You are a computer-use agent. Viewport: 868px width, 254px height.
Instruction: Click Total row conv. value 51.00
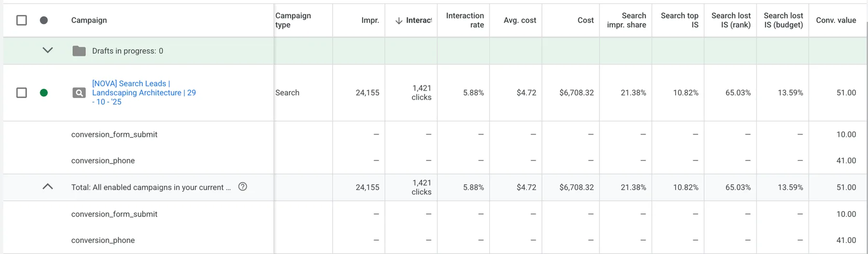click(x=846, y=187)
